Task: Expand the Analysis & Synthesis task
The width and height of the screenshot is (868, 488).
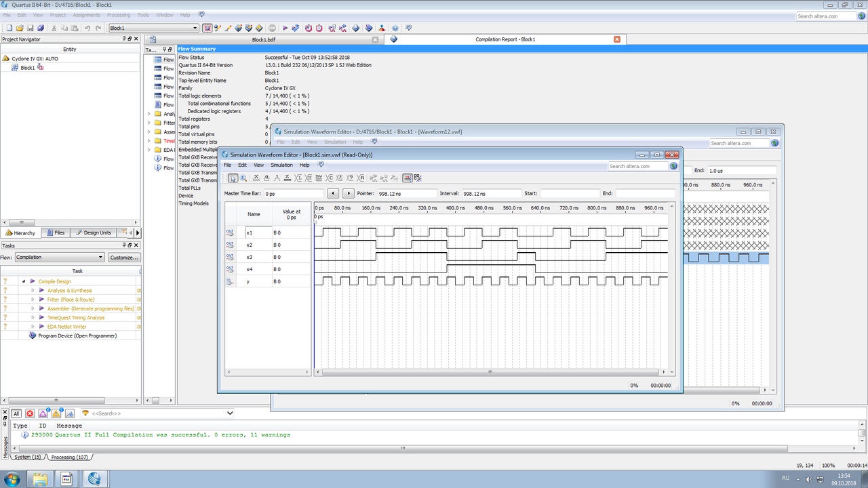Action: 32,291
